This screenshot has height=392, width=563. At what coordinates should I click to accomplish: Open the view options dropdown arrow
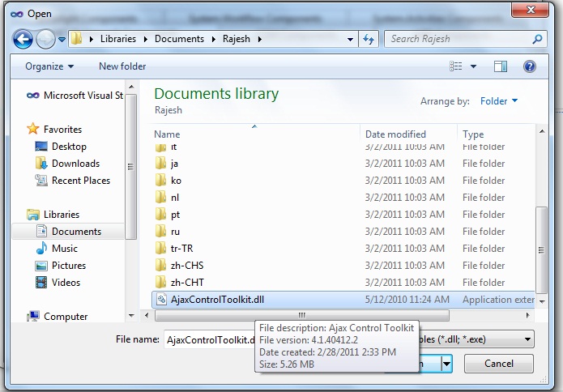474,66
